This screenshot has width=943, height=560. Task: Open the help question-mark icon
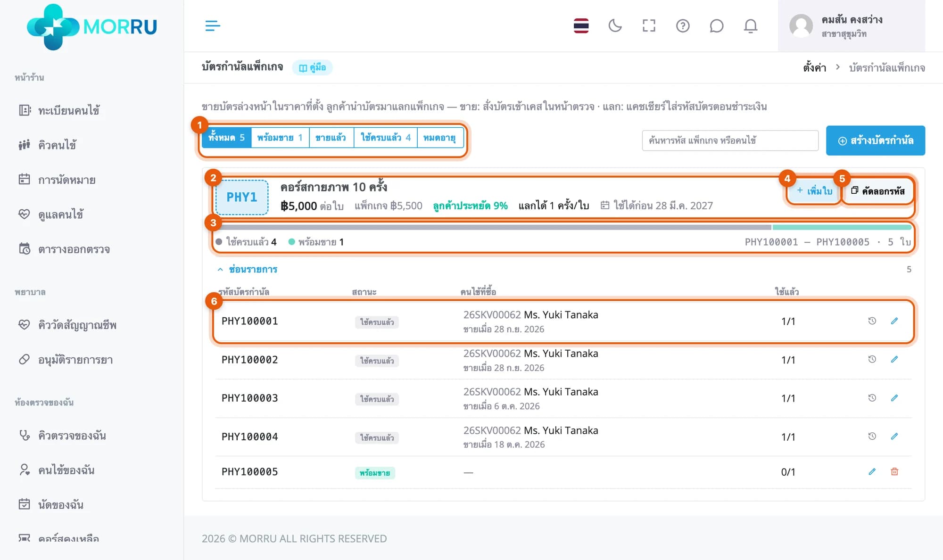pyautogui.click(x=683, y=26)
